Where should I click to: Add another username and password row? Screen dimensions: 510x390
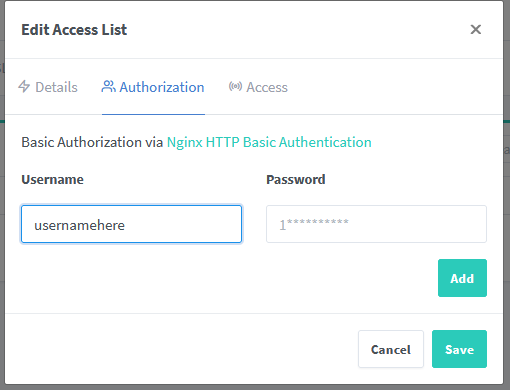coord(462,278)
